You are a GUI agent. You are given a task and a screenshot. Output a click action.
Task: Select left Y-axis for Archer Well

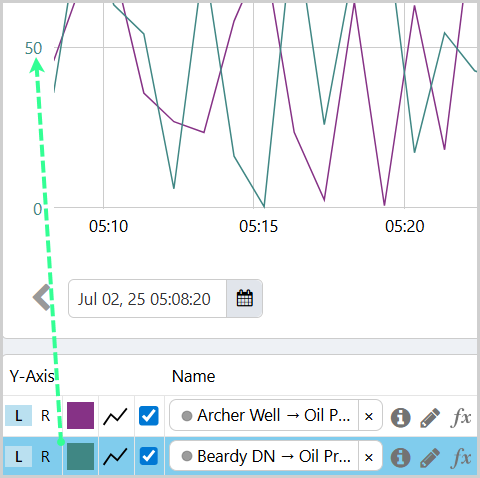[19, 416]
